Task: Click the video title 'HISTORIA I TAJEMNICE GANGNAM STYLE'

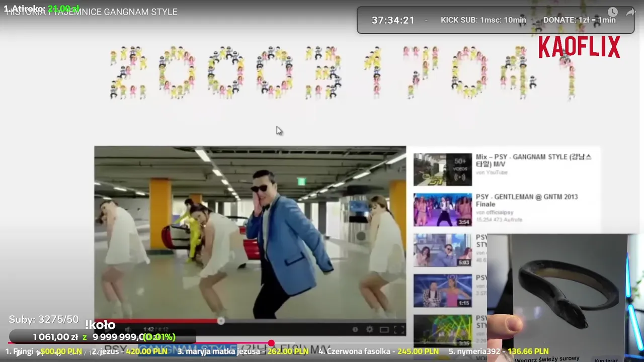Action: (91, 12)
